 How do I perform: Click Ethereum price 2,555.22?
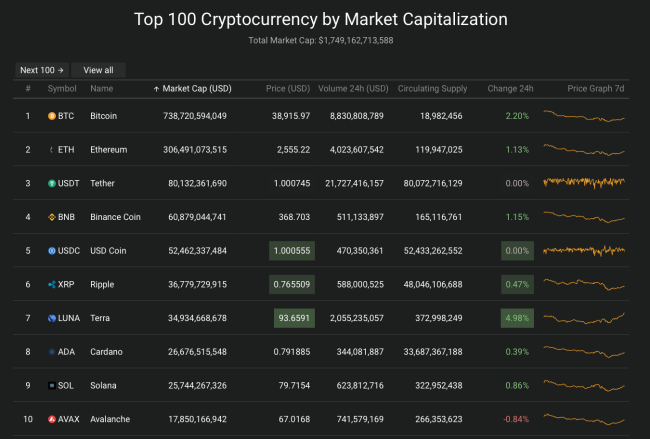293,150
